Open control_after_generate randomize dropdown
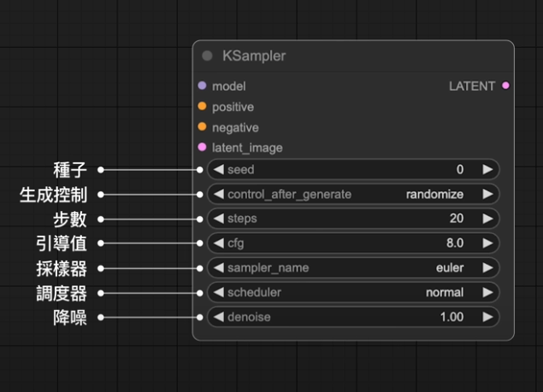543x392 pixels. tap(352, 195)
